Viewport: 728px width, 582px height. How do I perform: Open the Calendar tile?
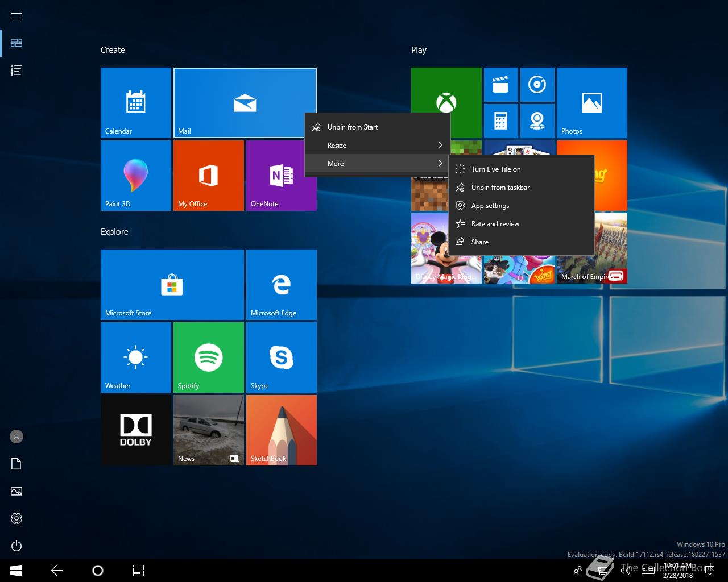pos(136,103)
